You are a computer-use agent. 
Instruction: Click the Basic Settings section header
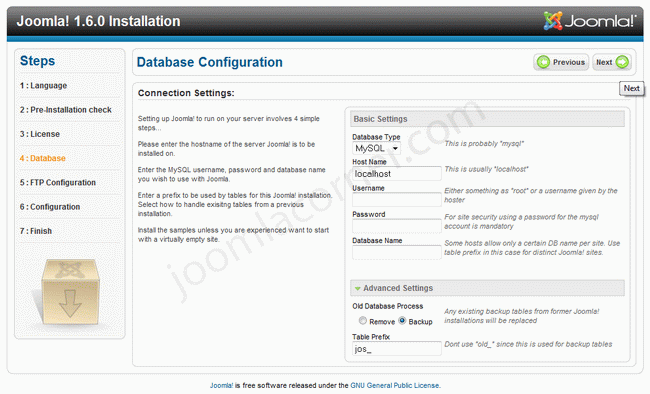coord(488,119)
